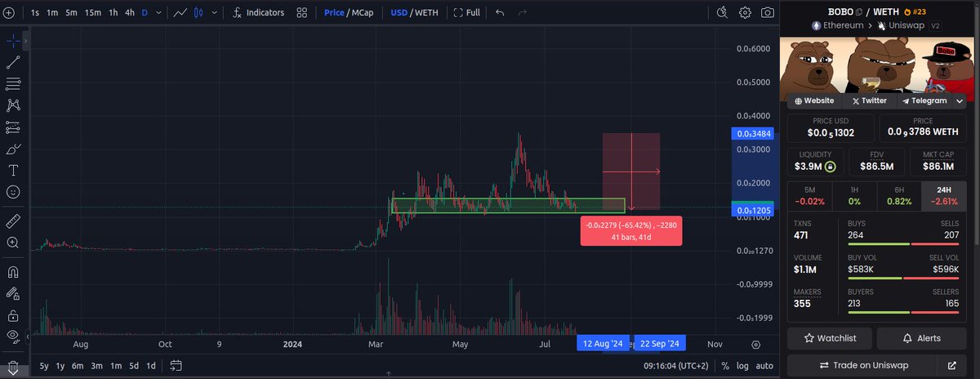The height and width of the screenshot is (379, 980).
Task: Expand the chart style dropdown arrow
Action: coord(214,13)
